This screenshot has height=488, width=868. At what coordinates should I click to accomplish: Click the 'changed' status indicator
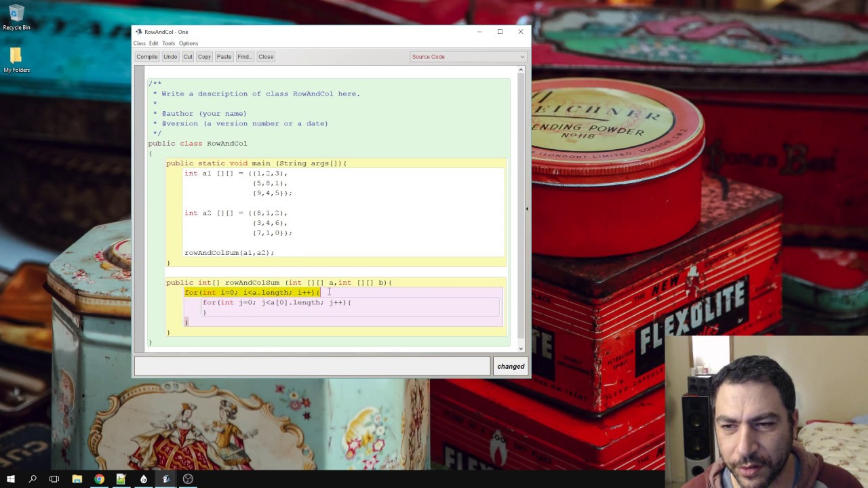[511, 366]
